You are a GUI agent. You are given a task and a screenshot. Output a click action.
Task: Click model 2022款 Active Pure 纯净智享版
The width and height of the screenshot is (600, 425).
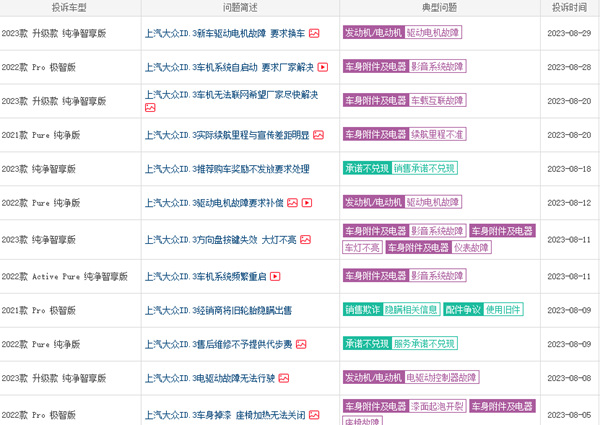tap(64, 277)
